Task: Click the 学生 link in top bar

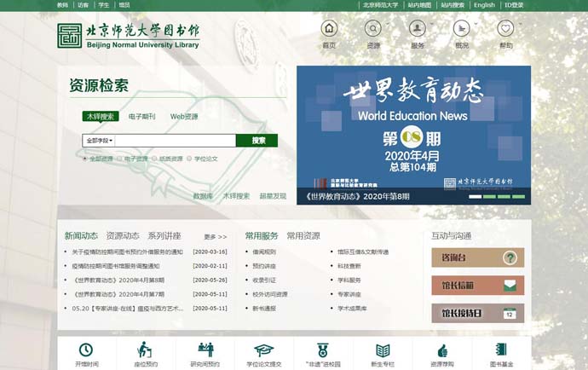Action: (x=103, y=5)
